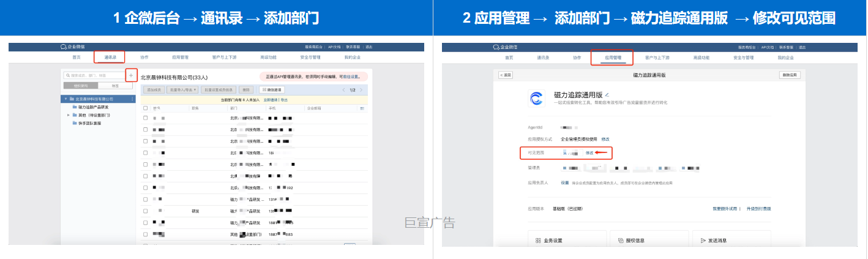Open 客户与上下游 tab in right screenshot
The image size is (868, 259).
coord(657,58)
